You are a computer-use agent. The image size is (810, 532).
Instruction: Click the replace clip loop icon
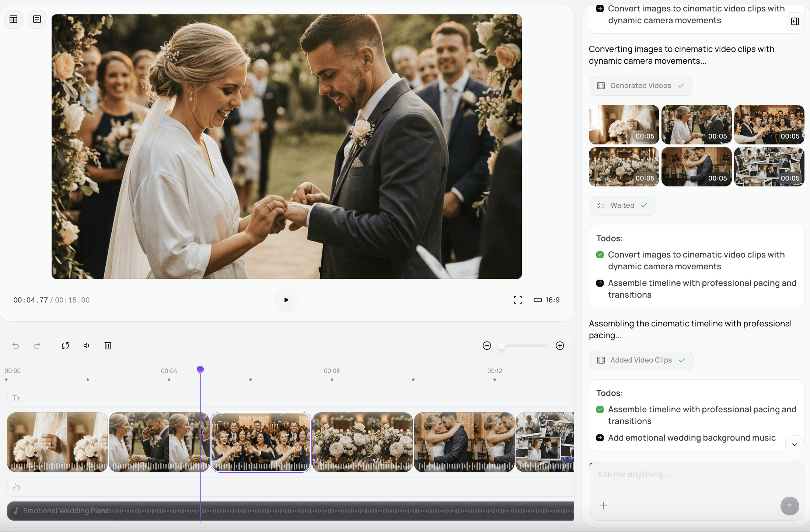click(x=65, y=346)
